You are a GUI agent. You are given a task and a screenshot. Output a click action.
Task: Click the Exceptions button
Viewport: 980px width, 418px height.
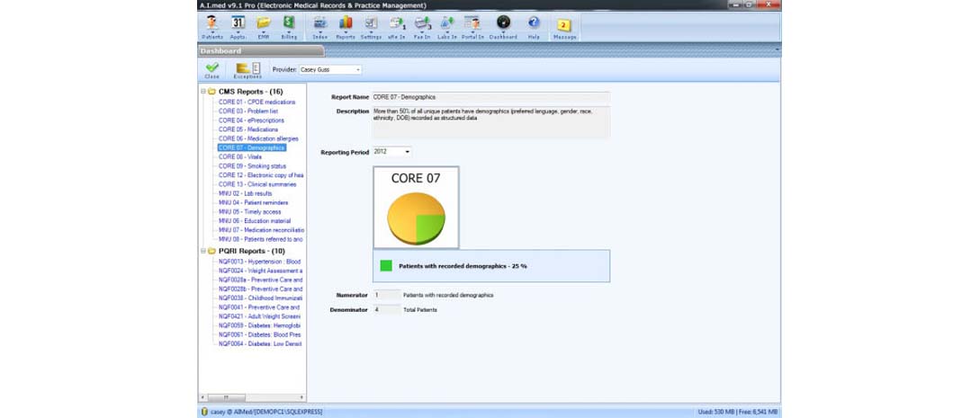247,70
